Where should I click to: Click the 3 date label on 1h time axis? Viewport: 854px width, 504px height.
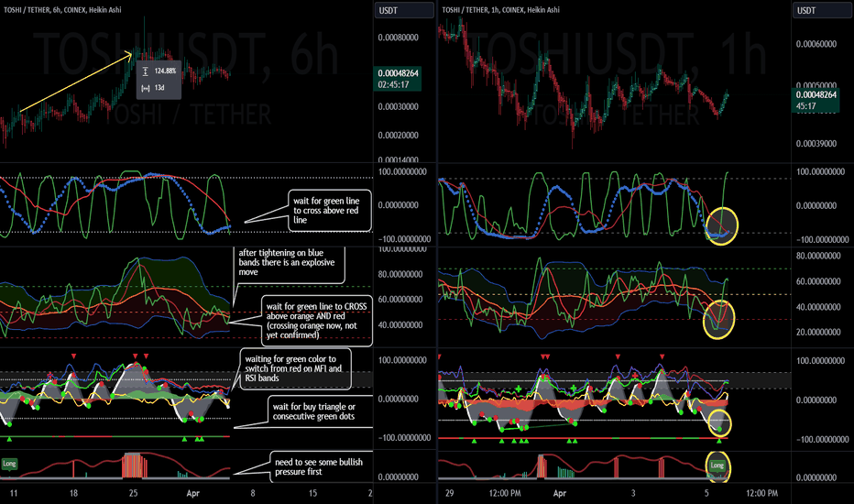pyautogui.click(x=633, y=493)
